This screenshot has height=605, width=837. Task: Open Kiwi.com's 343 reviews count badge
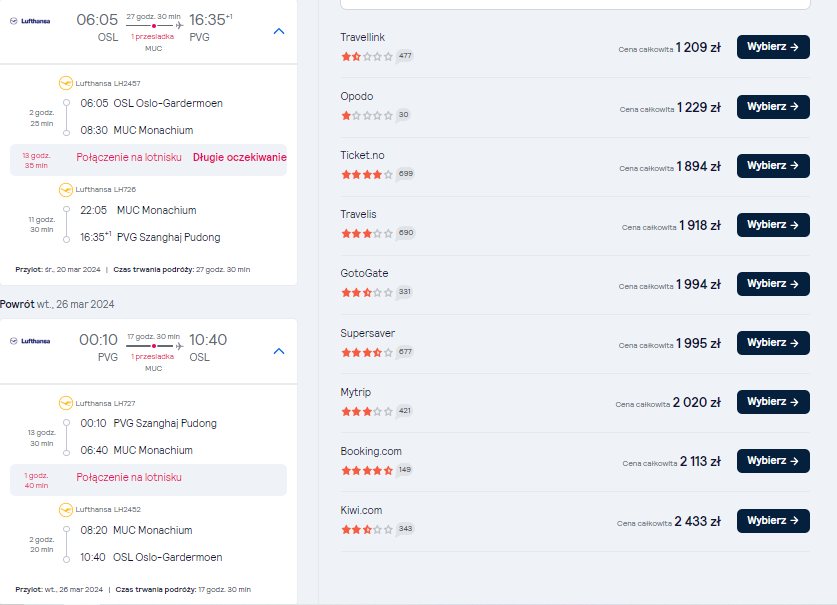[405, 529]
